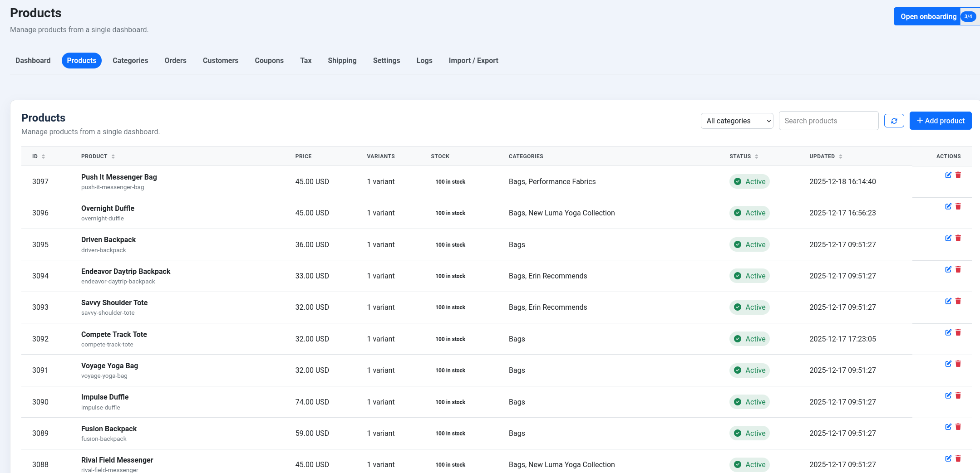Viewport: 980px width, 473px height.
Task: Click the Voyage Yoga Bag name
Action: (109, 366)
